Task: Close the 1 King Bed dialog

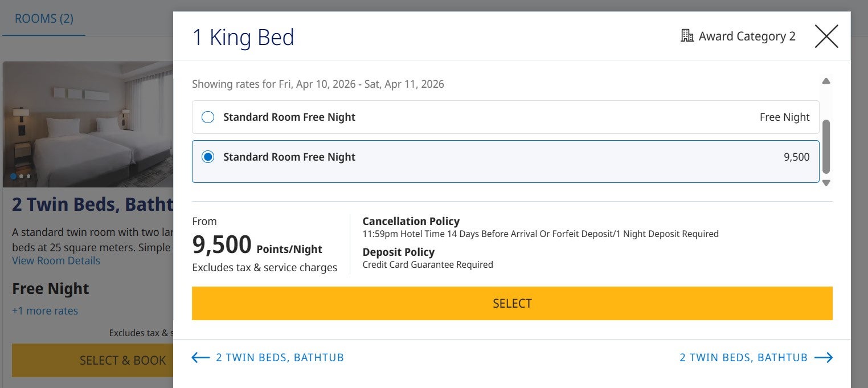Action: point(826,36)
